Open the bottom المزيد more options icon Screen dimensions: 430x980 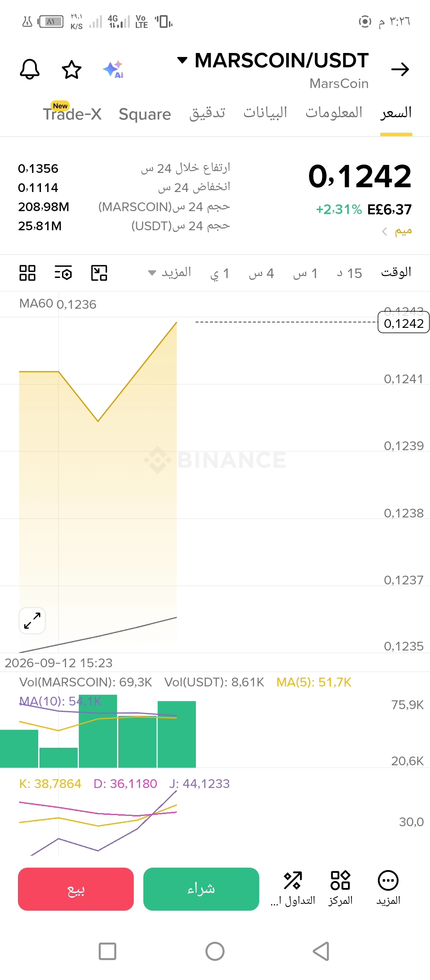(388, 888)
